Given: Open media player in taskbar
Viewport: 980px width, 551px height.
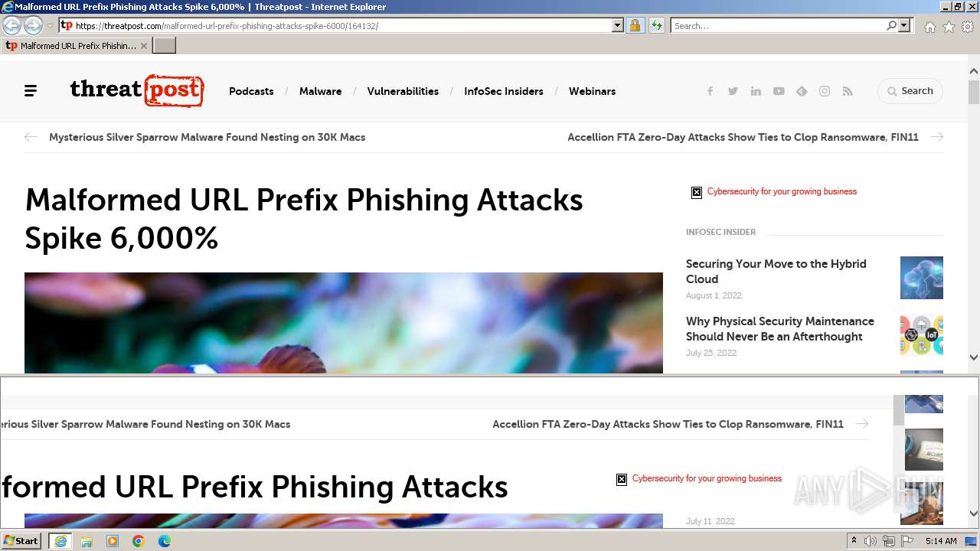Looking at the screenshot, I should tap(113, 541).
